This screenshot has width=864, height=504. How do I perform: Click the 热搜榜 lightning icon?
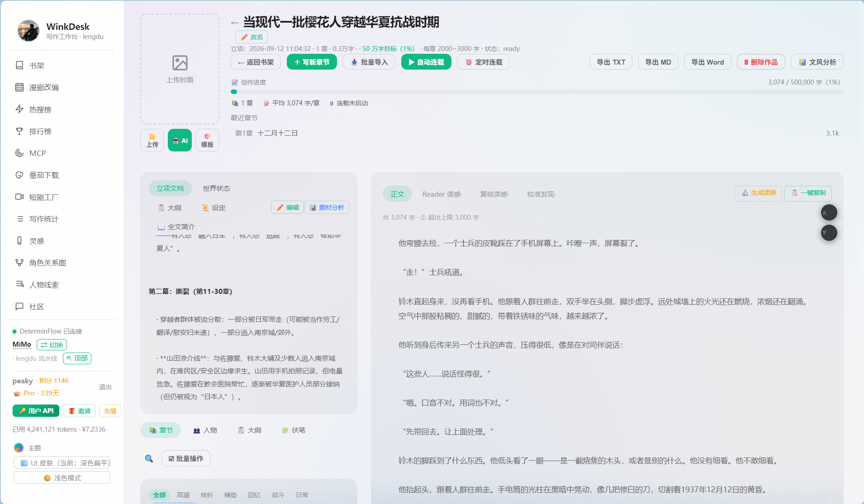coord(19,109)
